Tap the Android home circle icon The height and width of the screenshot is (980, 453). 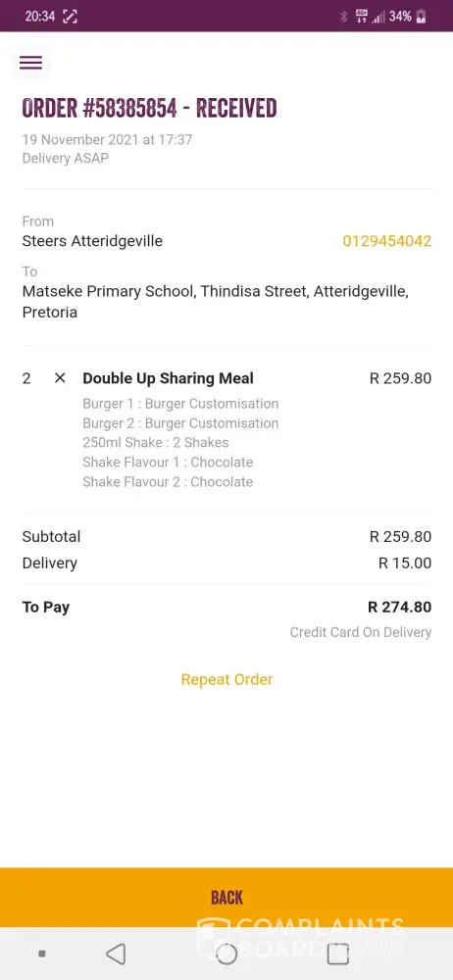[226, 954]
